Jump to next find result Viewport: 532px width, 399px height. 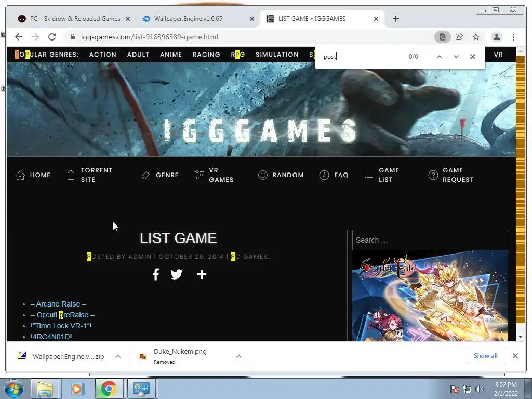click(456, 57)
